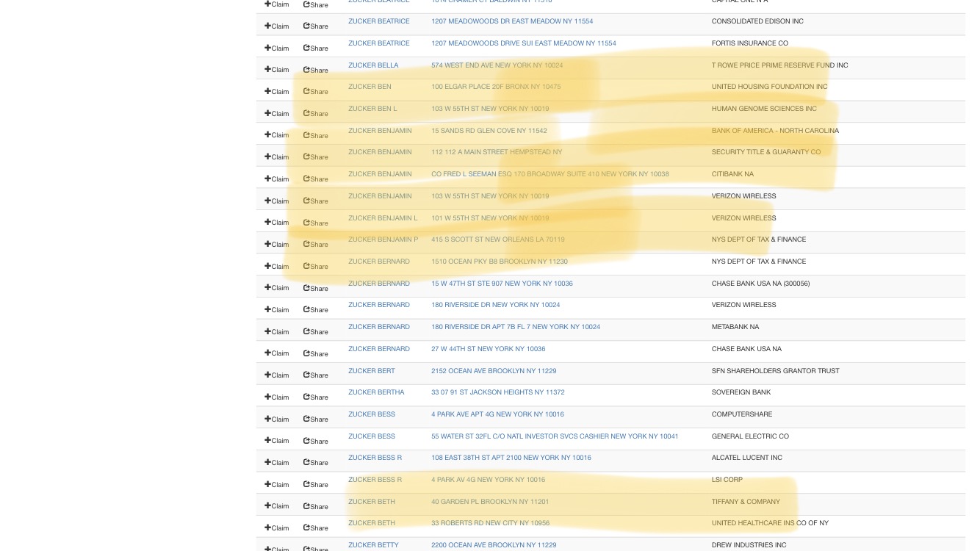This screenshot has height=551, width=980.
Task: Select the T ROWE PRICE PRIME RESERVE FUND INC text
Action: [x=779, y=65]
